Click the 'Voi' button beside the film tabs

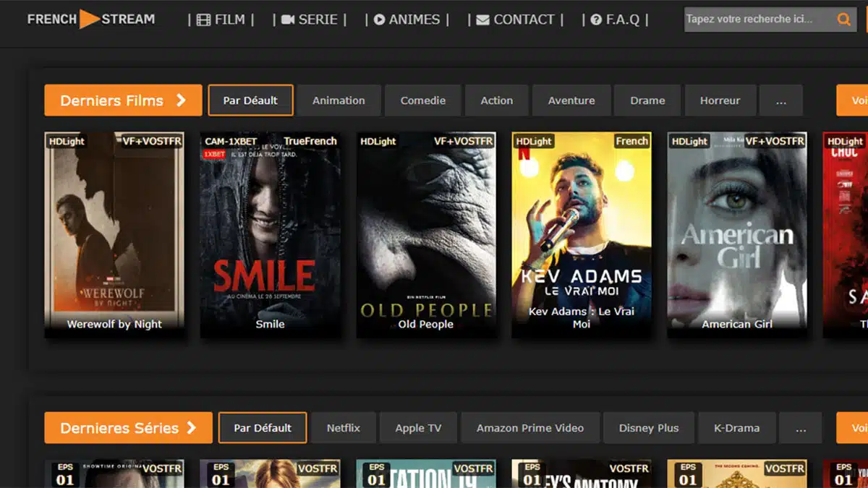(x=852, y=100)
